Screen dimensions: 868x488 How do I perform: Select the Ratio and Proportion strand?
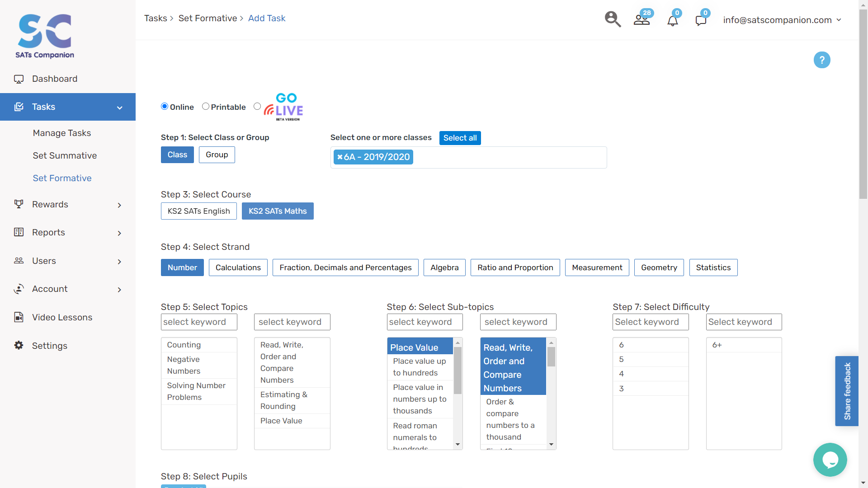click(x=515, y=267)
